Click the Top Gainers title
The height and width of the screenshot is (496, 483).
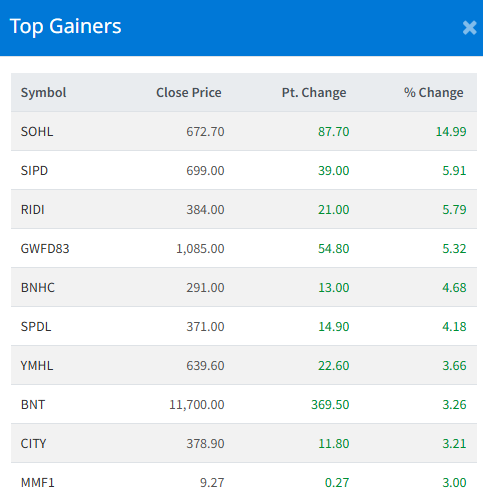tap(66, 27)
